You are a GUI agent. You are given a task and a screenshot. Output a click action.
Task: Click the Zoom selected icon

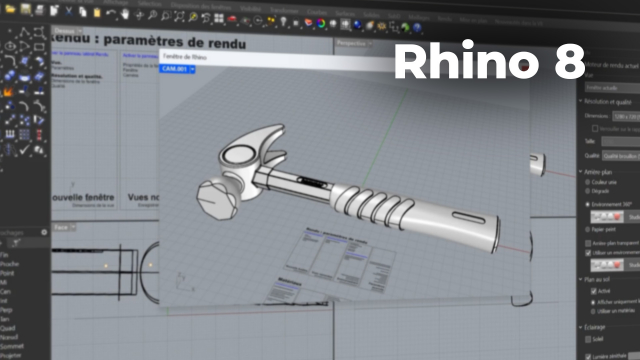(x=193, y=18)
